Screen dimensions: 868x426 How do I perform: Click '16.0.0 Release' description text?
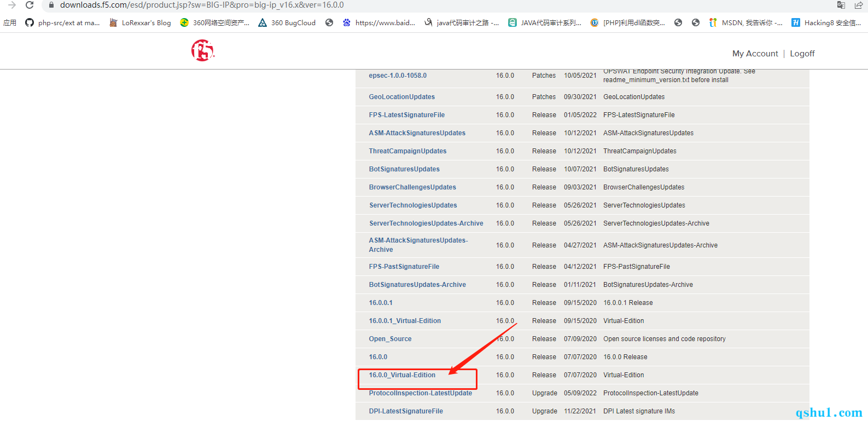click(625, 357)
